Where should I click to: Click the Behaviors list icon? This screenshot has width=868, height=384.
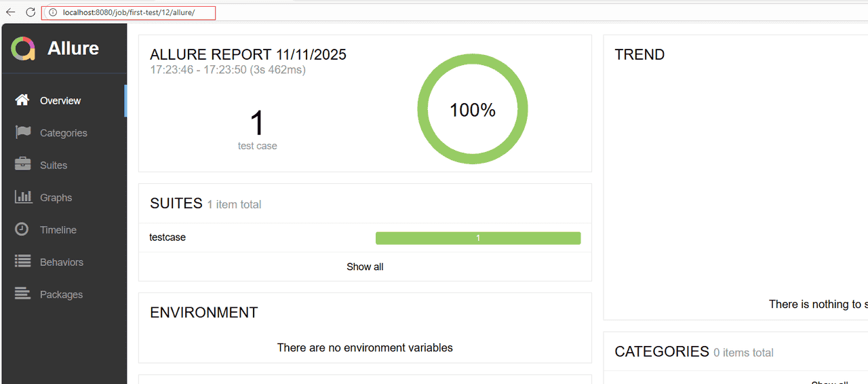pos(22,262)
